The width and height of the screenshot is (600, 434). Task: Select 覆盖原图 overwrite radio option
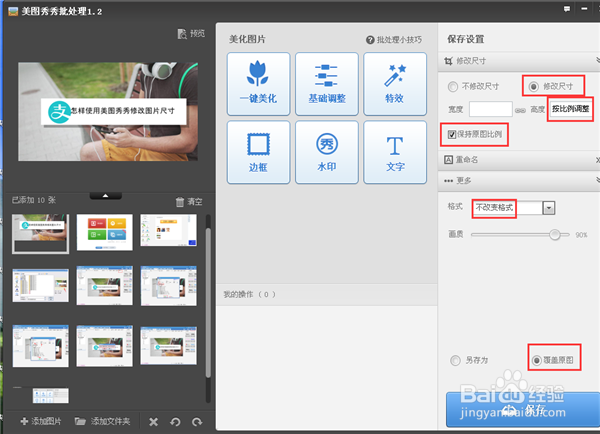click(x=536, y=361)
